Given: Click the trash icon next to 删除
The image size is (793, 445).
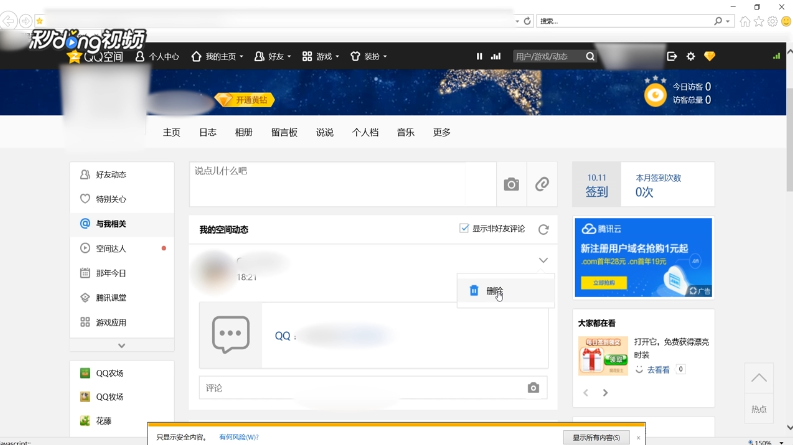Looking at the screenshot, I should pos(474,291).
